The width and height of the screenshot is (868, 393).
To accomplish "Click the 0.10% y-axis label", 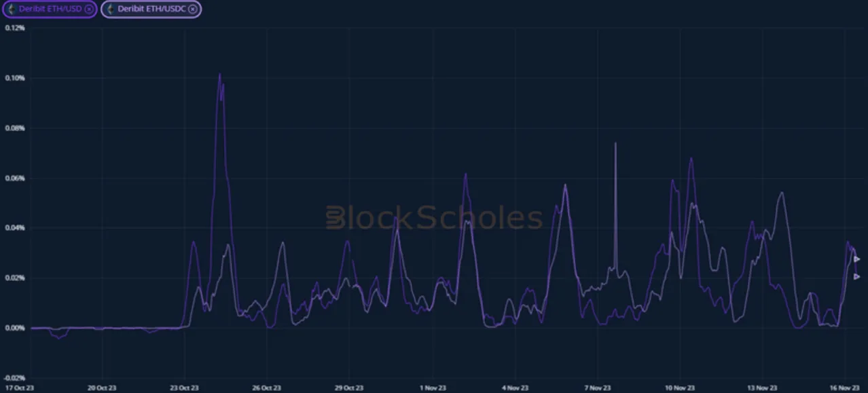I will pos(14,78).
